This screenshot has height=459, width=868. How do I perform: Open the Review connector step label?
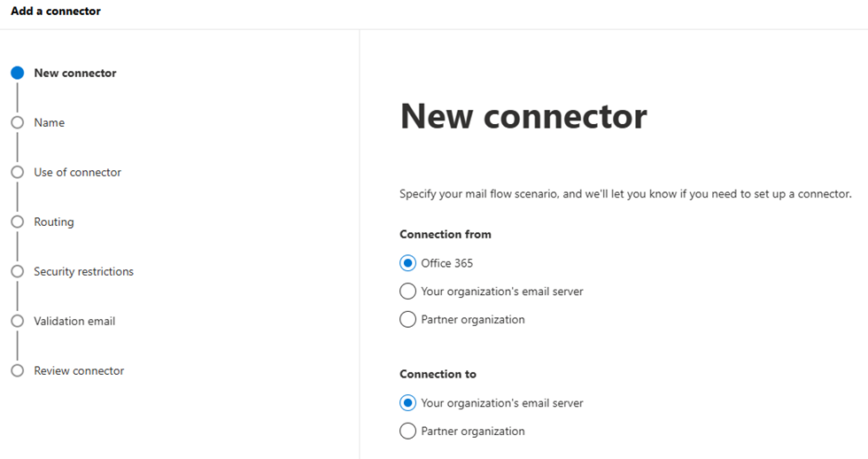click(79, 371)
